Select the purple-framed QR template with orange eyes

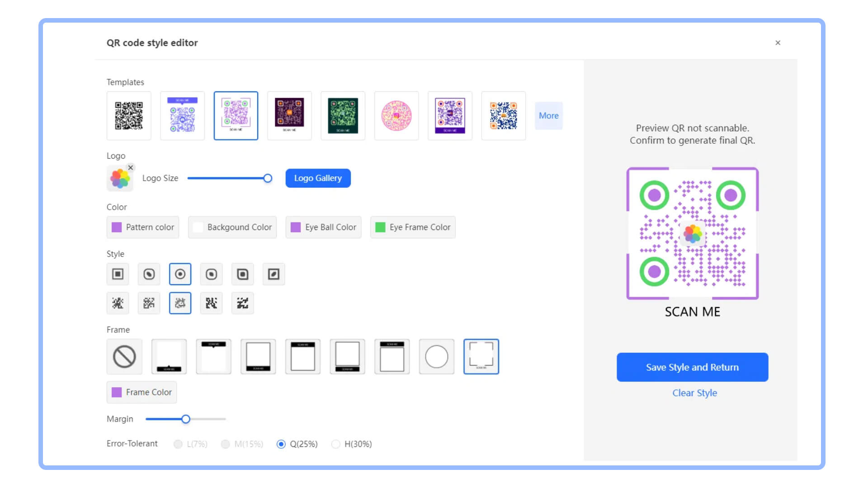[450, 116]
